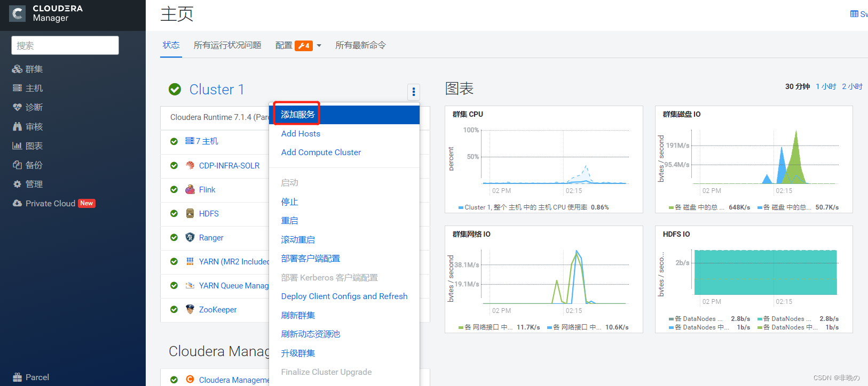This screenshot has width=868, height=386.
Task: Click the Cloudera Management Service icon
Action: click(x=190, y=380)
